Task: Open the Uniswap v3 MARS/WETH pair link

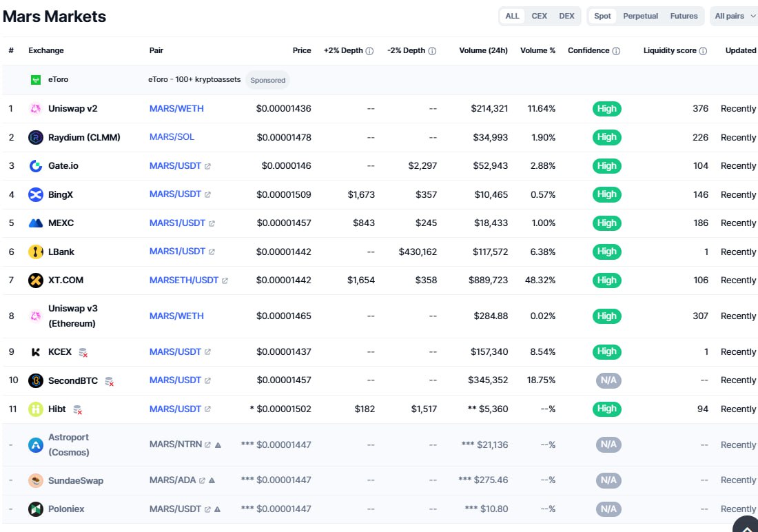Action: pos(176,316)
